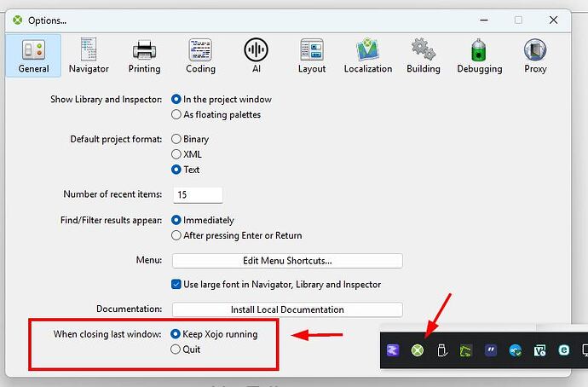Open the General options tab

[33, 56]
